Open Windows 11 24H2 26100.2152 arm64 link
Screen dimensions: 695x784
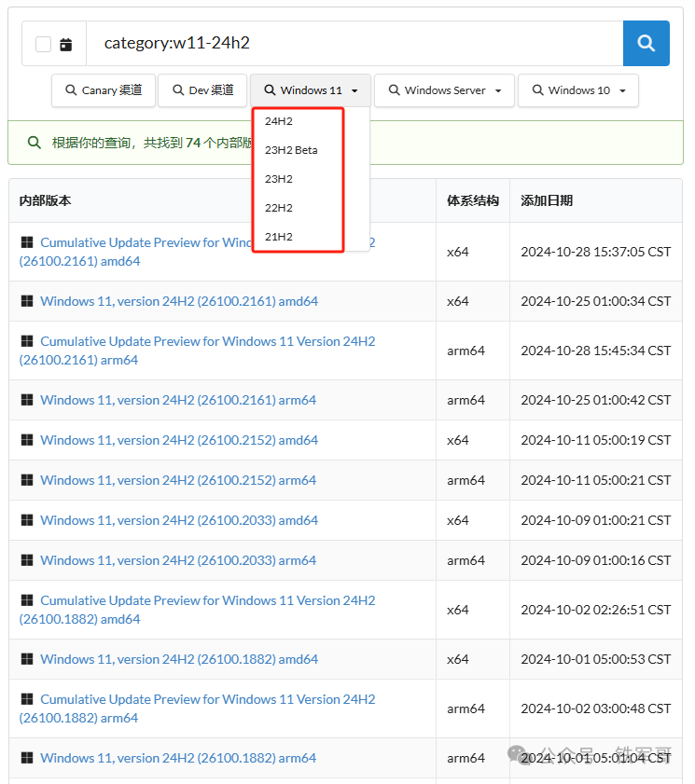[178, 480]
